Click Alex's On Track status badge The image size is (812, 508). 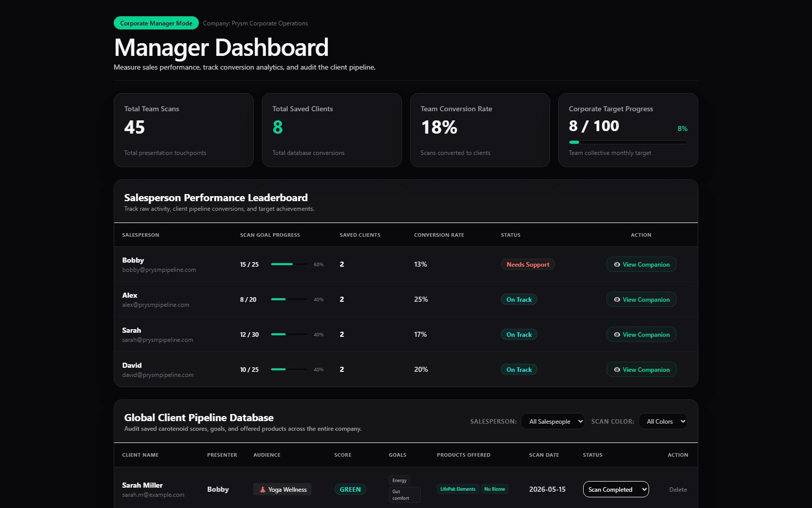tap(519, 300)
